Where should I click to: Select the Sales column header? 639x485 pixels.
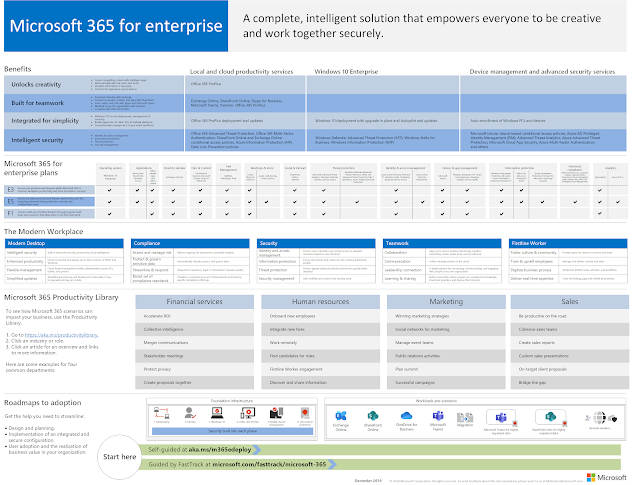pos(570,302)
